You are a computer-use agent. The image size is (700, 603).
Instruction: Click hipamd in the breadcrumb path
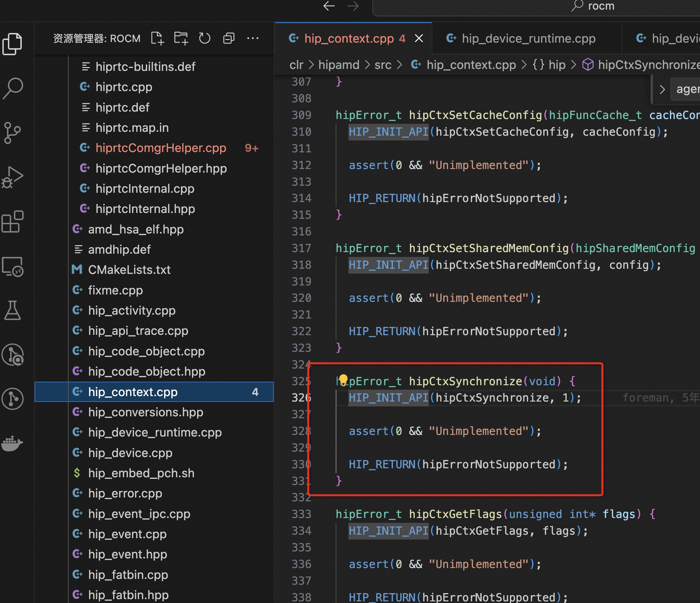pyautogui.click(x=338, y=64)
